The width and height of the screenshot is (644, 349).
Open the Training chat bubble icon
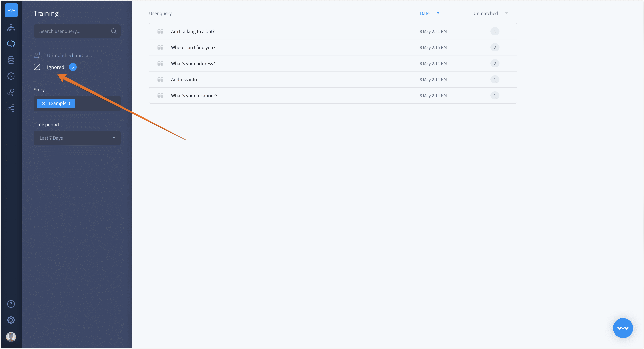[x=11, y=44]
